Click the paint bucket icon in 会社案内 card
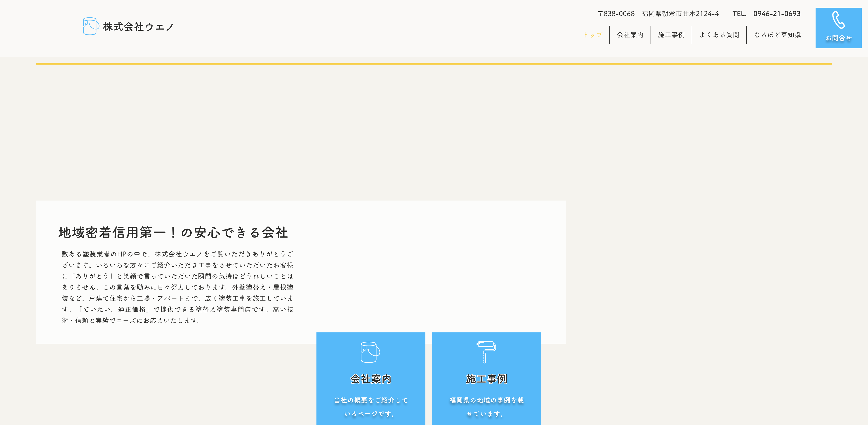The width and height of the screenshot is (868, 425). 370,352
